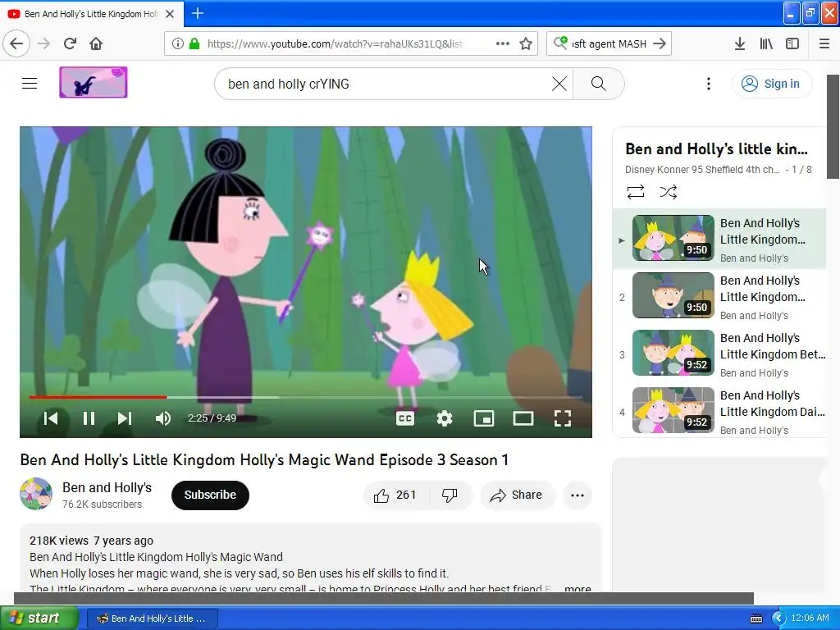Play playlist video number 4 titled Dai...
This screenshot has width=840, height=630.
(719, 411)
